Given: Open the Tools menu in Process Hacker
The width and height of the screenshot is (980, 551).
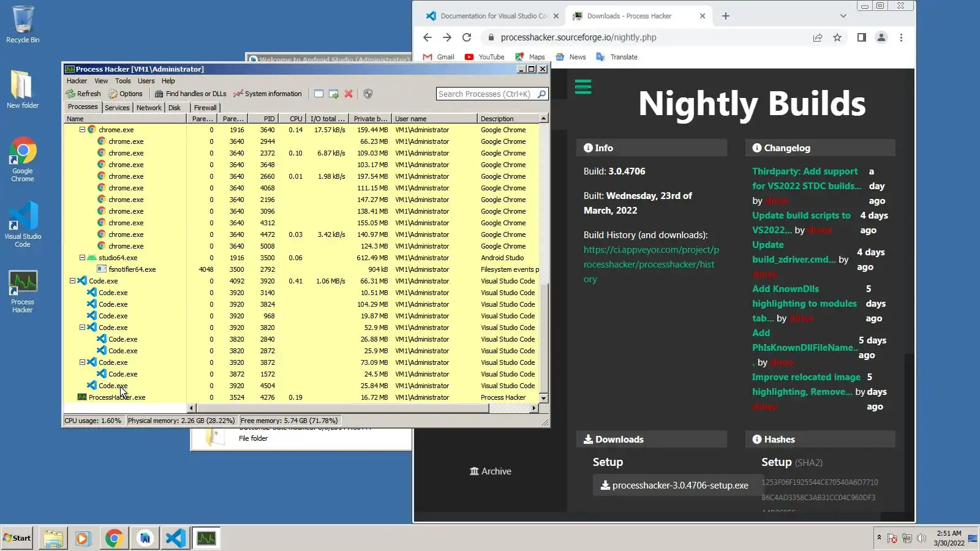Looking at the screenshot, I should (123, 81).
